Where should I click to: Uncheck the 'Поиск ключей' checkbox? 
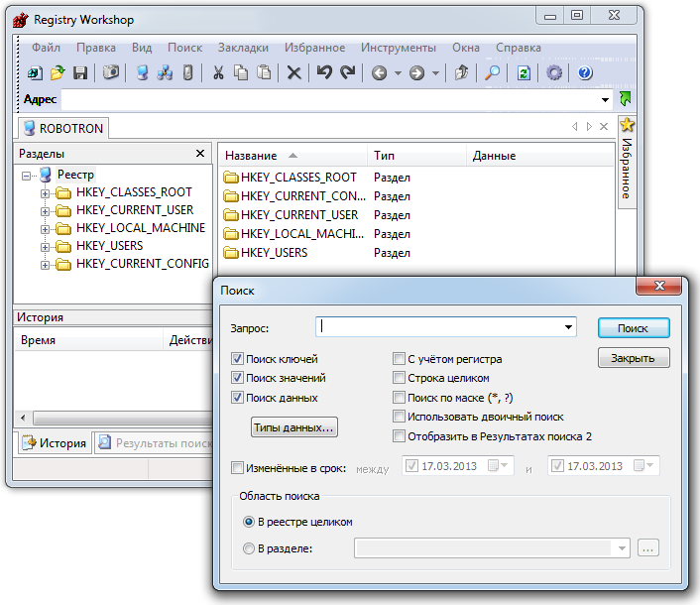point(237,359)
